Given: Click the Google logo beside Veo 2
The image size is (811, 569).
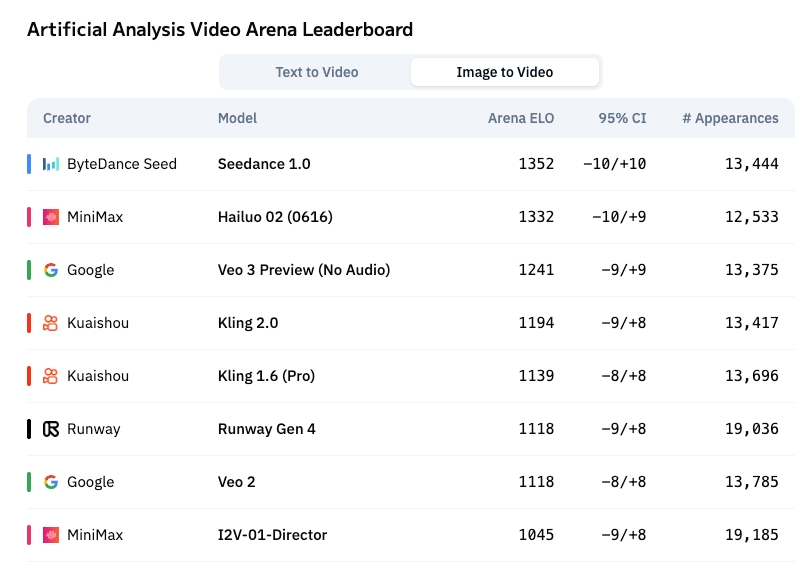Looking at the screenshot, I should click(51, 482).
